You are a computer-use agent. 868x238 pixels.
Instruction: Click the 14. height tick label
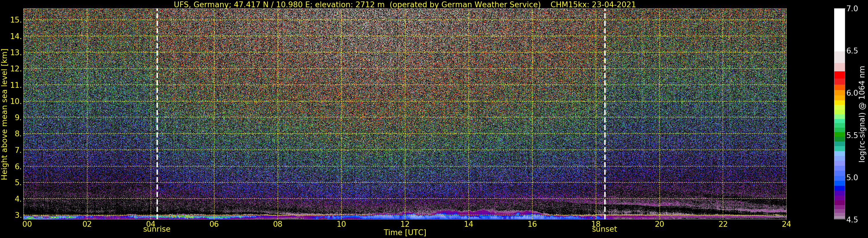click(x=16, y=36)
